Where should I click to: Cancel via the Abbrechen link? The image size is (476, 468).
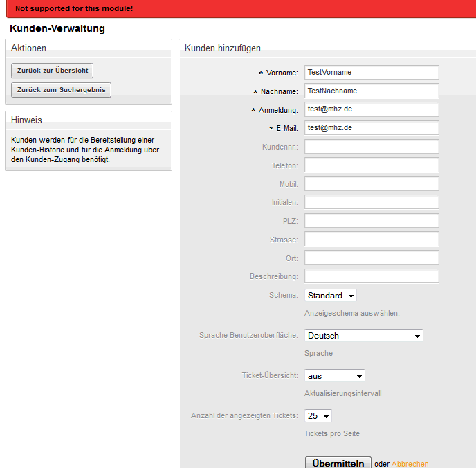(x=410, y=464)
